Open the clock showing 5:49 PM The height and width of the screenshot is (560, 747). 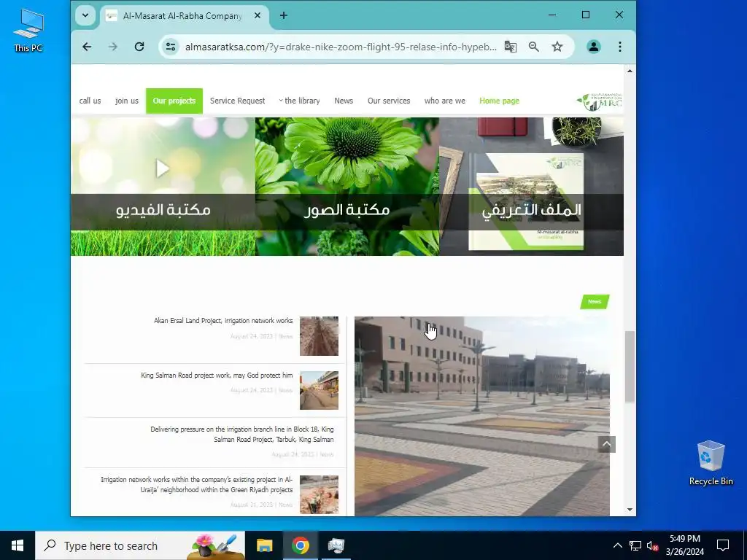[x=684, y=545]
